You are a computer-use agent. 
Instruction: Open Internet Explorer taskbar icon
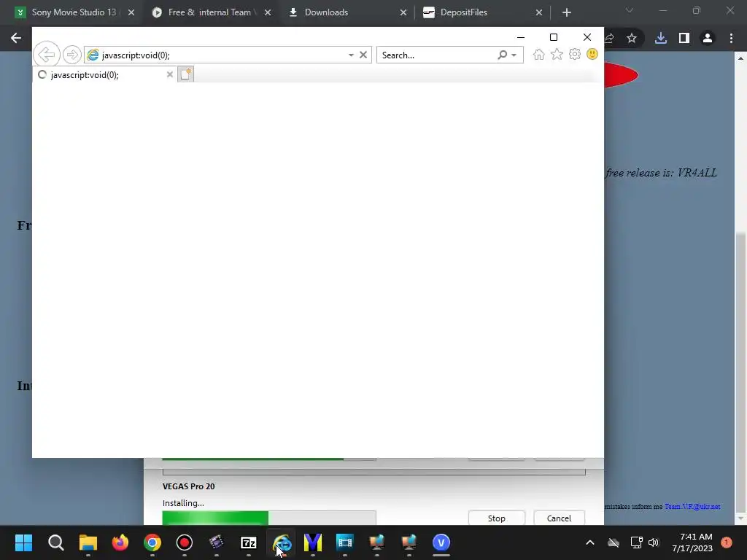point(281,542)
